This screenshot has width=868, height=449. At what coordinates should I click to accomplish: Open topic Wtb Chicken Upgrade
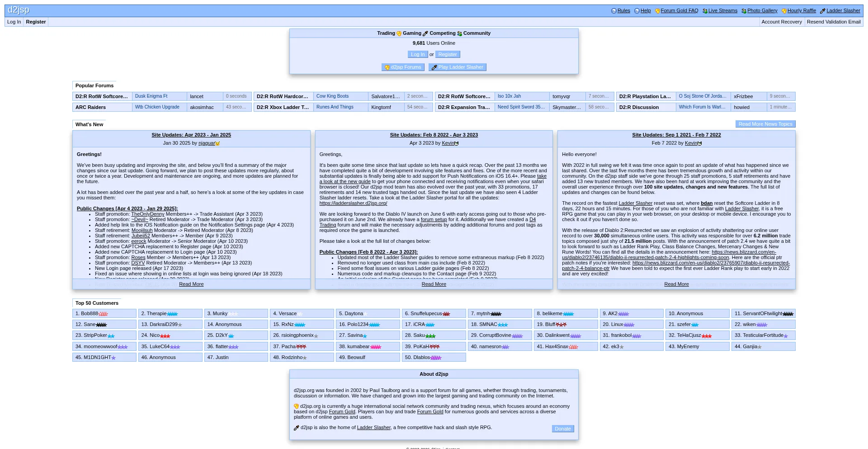(157, 107)
